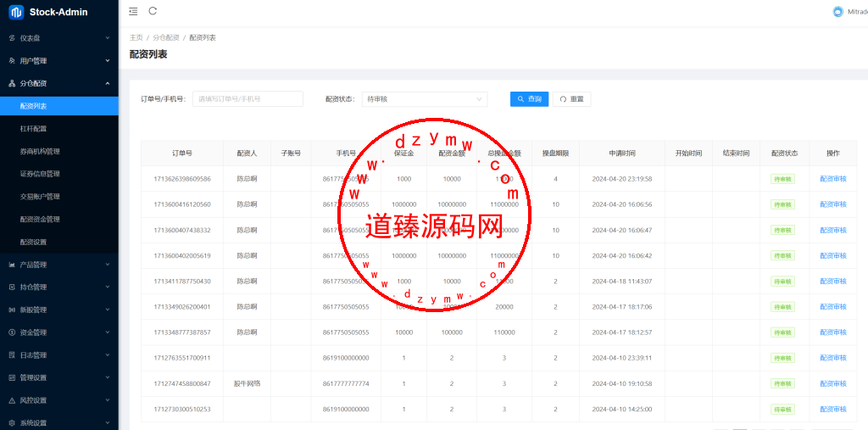
Task: Focus the 订单号/手机号 search input
Action: pos(248,99)
